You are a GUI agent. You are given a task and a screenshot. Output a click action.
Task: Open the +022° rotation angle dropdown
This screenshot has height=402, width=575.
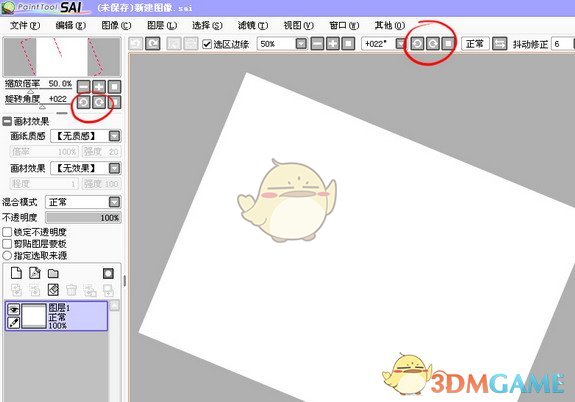point(400,44)
